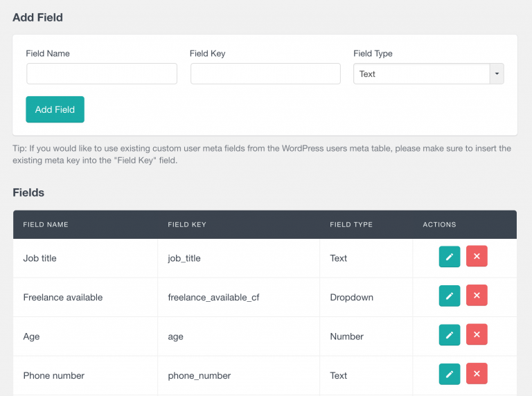The image size is (532, 396).
Task: Edit the Phone number field
Action: click(449, 375)
